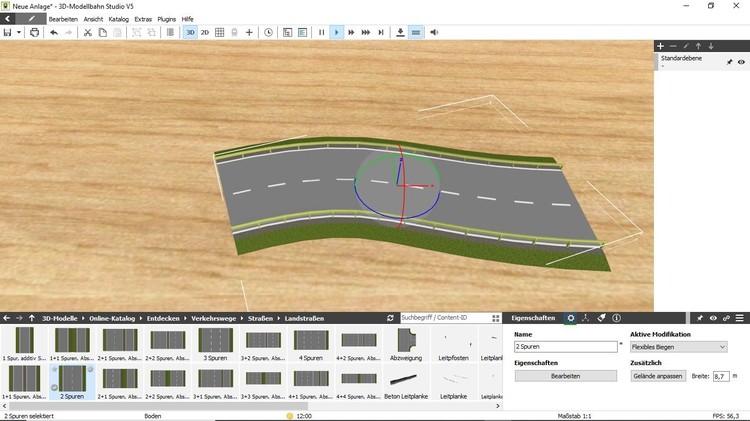Pause the simulation
Image resolution: width=750 pixels, height=421 pixels.
(321, 32)
